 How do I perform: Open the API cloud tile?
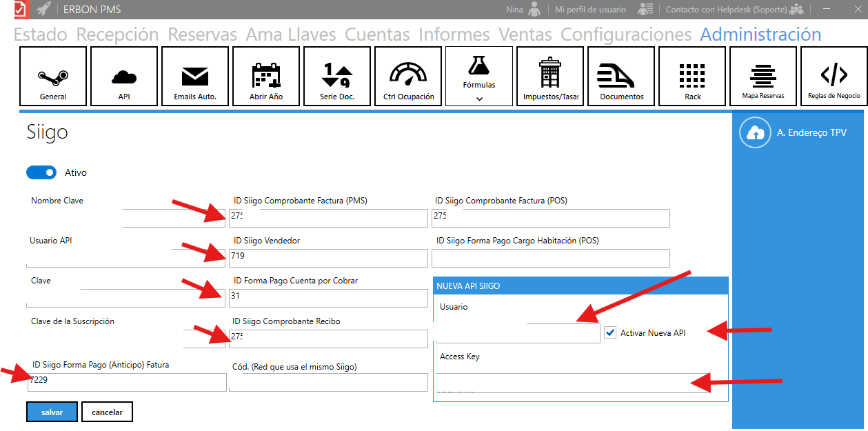(124, 76)
